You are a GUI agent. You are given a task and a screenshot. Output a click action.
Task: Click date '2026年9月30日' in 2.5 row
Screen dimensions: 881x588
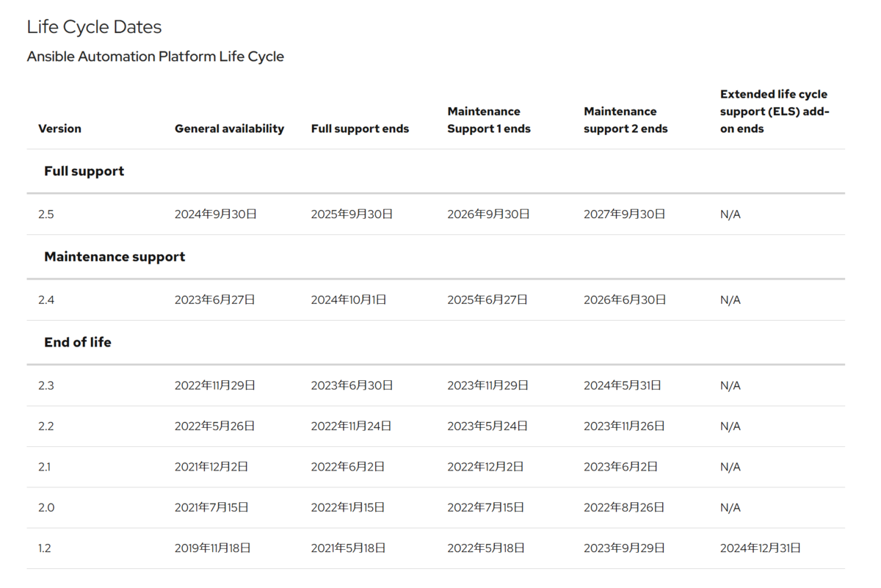click(x=489, y=214)
